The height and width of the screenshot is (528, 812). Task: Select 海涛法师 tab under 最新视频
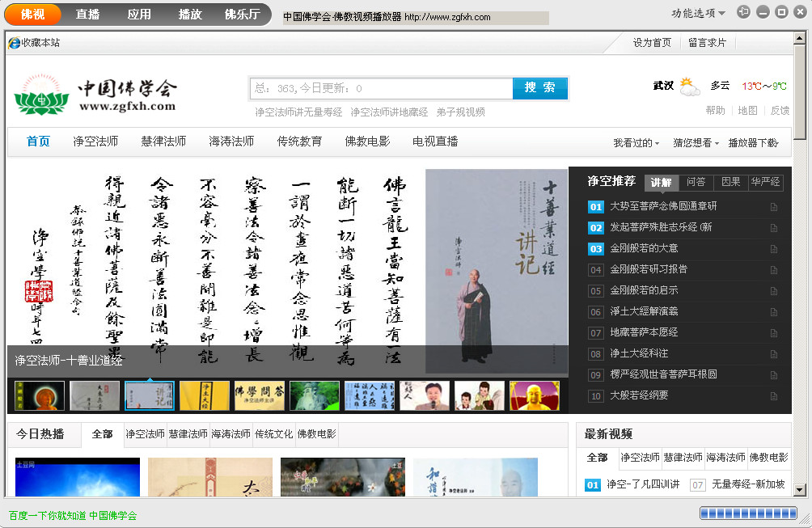[725, 458]
